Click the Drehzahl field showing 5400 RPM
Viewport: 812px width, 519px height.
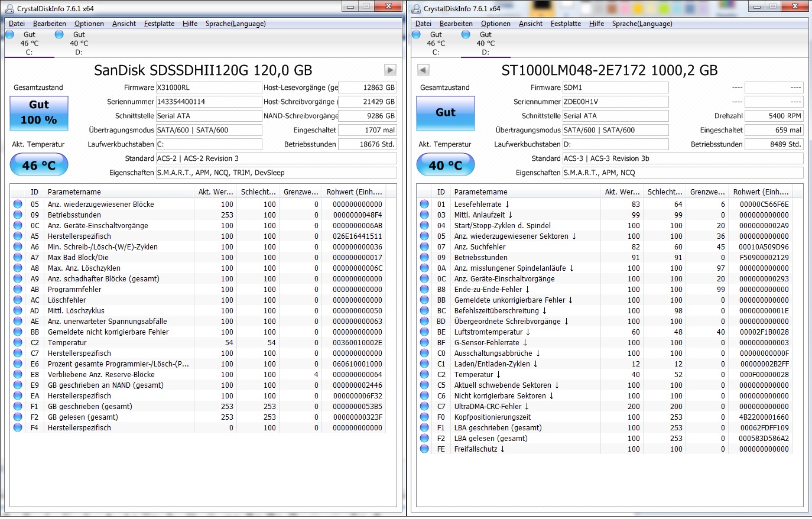click(774, 116)
